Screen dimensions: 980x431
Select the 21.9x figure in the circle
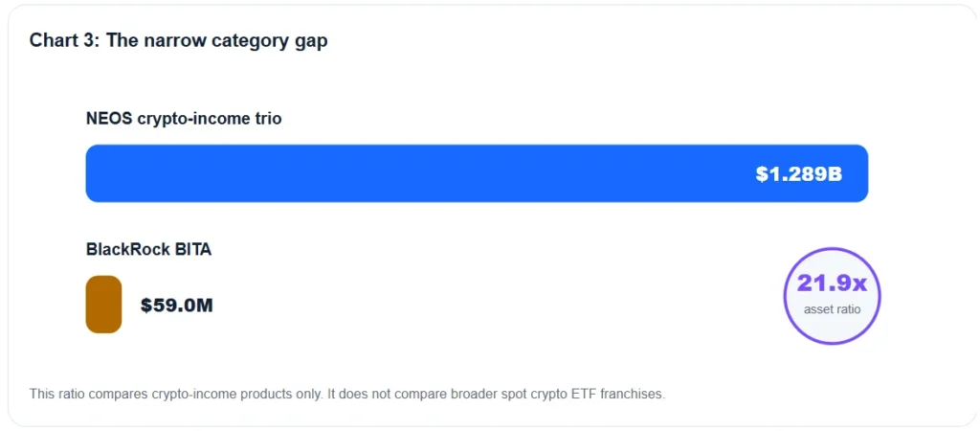832,284
